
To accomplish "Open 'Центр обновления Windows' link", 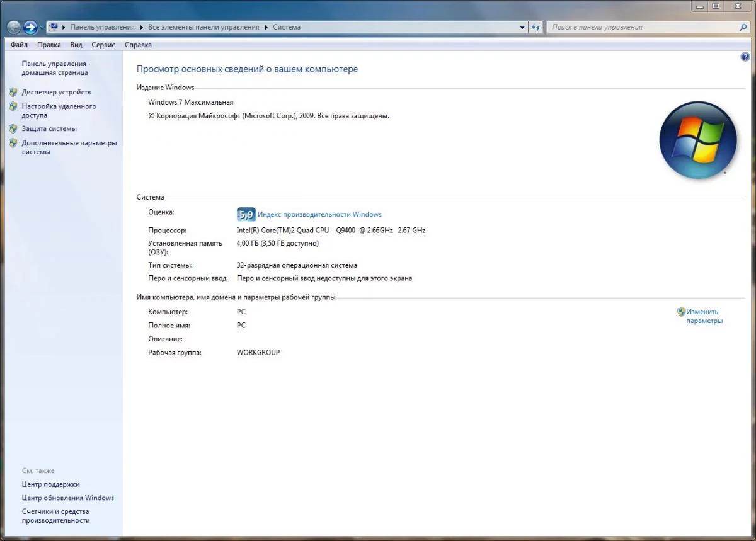I will click(68, 498).
